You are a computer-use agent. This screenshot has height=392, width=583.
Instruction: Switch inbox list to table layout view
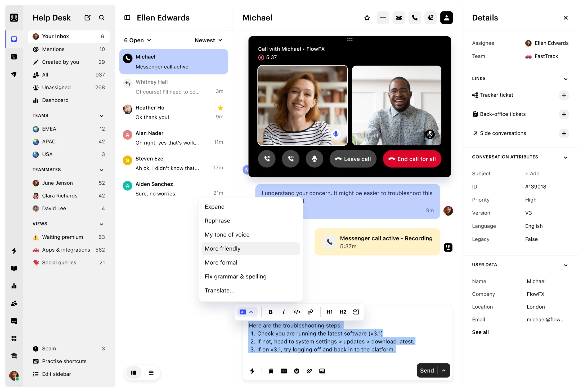tap(151, 372)
